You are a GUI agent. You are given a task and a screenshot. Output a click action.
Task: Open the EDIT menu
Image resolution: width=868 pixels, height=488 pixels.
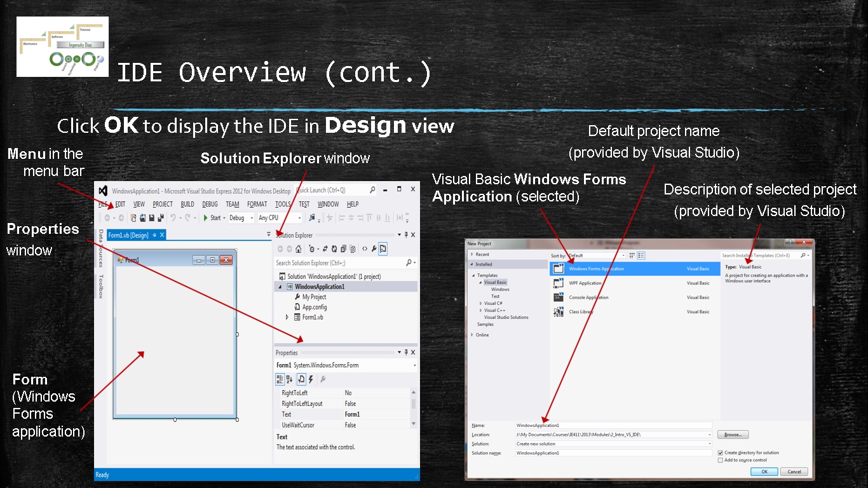click(x=120, y=204)
